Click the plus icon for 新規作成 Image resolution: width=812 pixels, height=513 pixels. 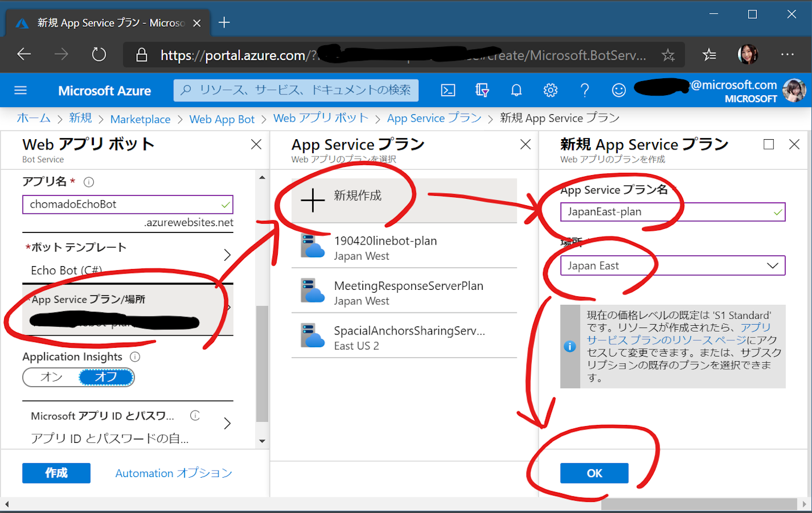(313, 200)
